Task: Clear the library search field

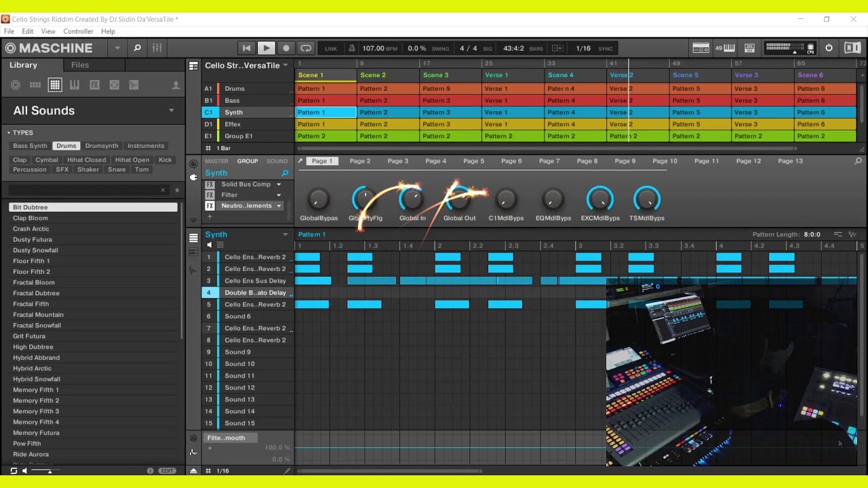Action: [163, 190]
